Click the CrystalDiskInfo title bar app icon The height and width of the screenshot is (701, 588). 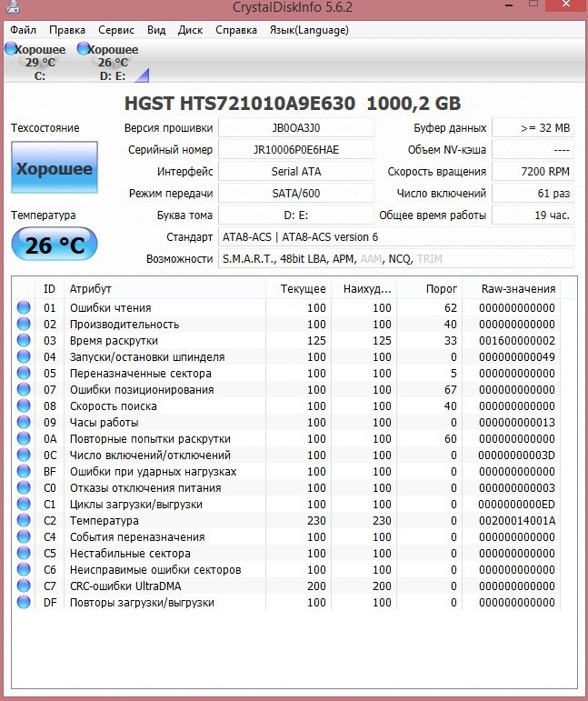pyautogui.click(x=14, y=5)
